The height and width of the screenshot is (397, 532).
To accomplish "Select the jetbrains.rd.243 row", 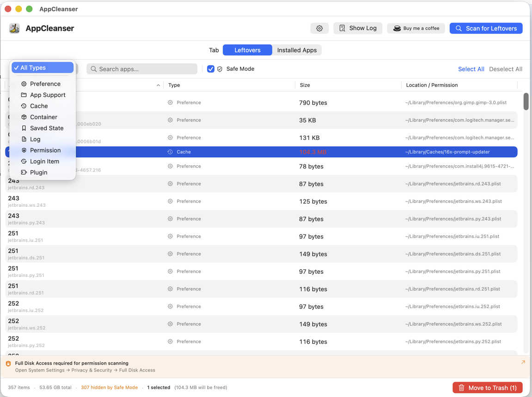I will 261,184.
